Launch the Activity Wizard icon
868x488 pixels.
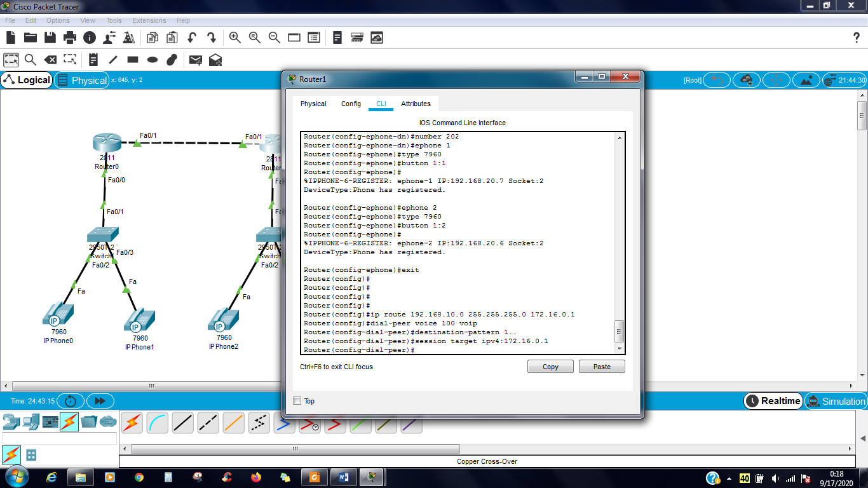[x=109, y=37]
